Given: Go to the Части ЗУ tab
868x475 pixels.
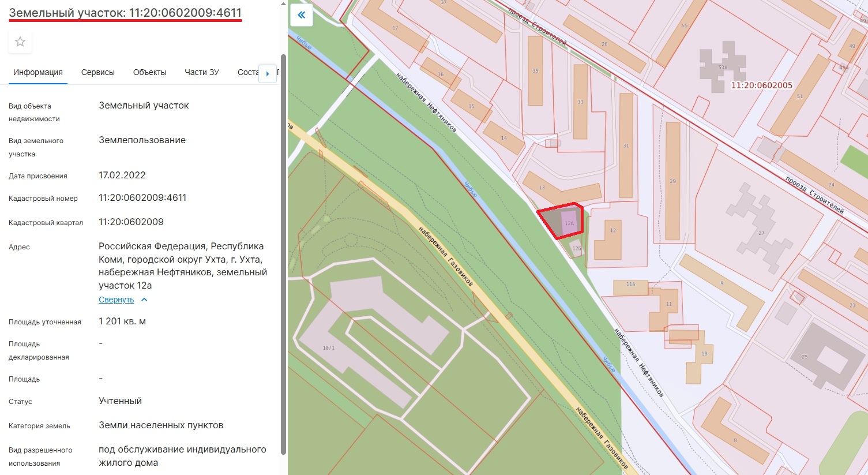Looking at the screenshot, I should coord(201,72).
